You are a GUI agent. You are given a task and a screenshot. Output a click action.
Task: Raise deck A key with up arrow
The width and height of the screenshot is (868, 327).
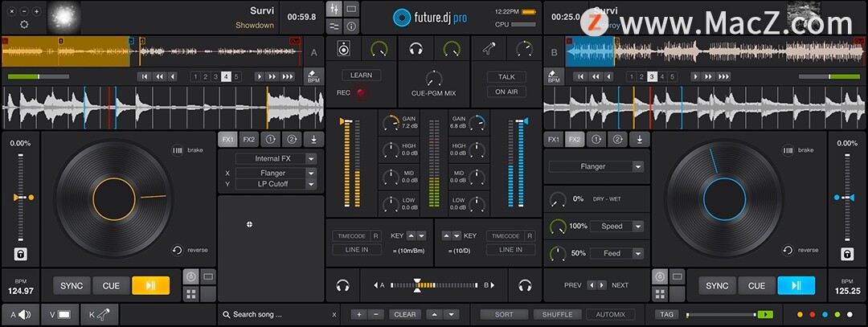click(x=411, y=235)
